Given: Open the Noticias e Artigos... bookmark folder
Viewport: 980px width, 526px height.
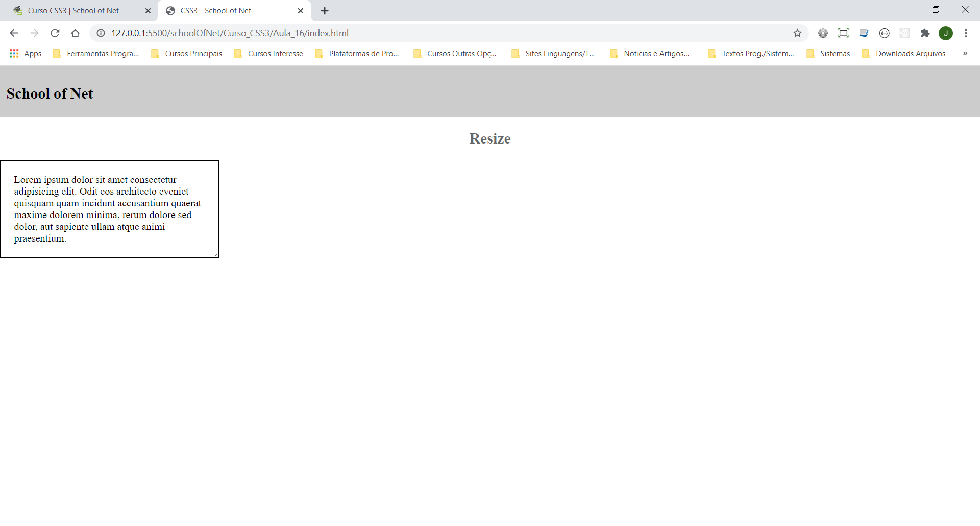Looking at the screenshot, I should click(650, 54).
